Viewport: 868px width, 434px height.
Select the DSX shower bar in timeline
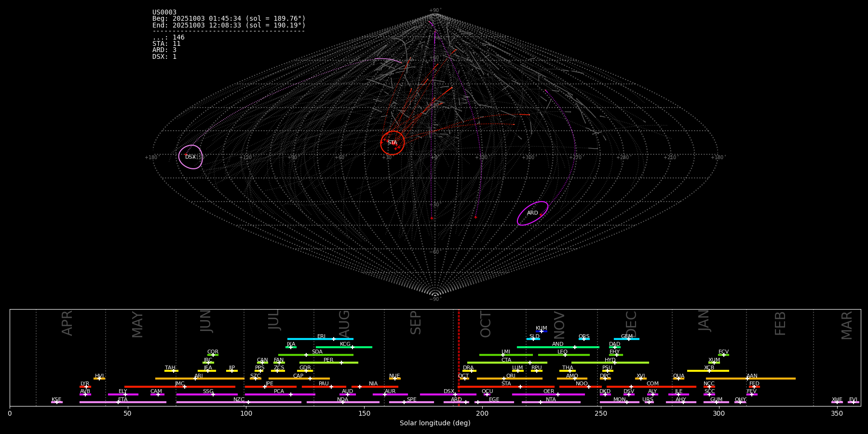(x=448, y=394)
